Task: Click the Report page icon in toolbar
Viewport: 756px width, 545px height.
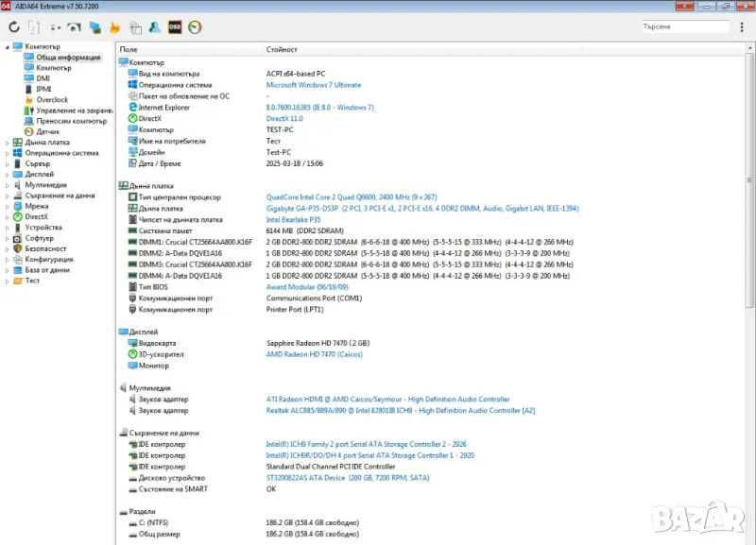Action: tap(34, 27)
